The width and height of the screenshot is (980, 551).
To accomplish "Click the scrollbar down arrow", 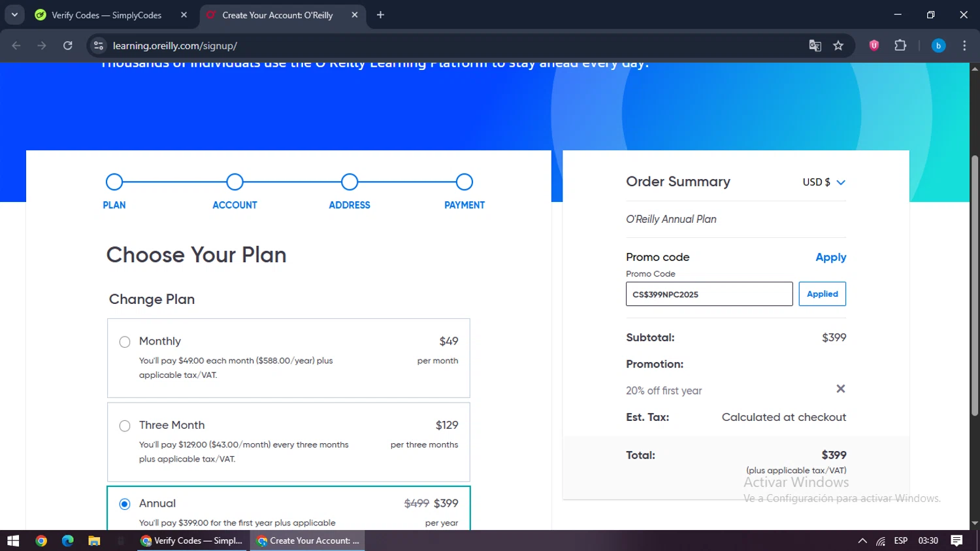I will (975, 524).
